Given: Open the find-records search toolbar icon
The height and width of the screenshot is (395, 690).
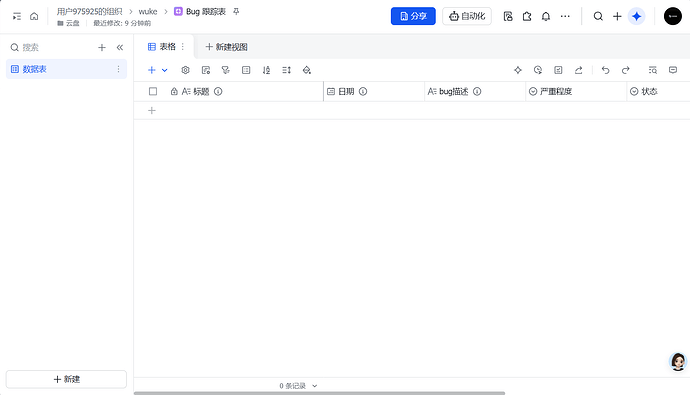Looking at the screenshot, I should (x=653, y=70).
